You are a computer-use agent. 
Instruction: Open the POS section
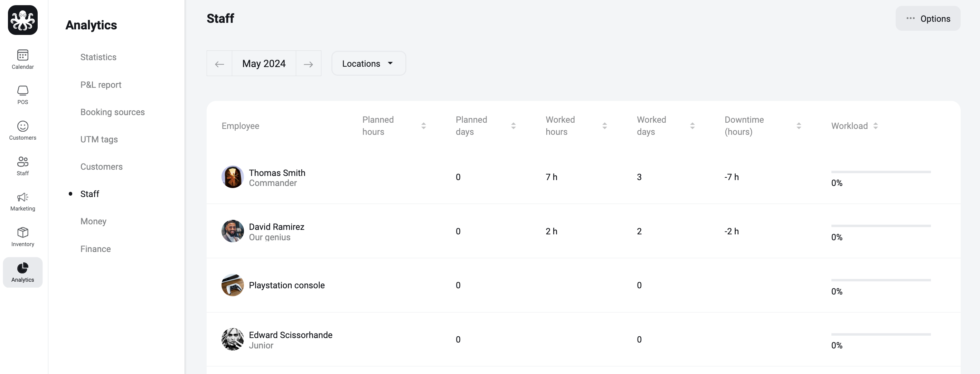pyautogui.click(x=23, y=95)
